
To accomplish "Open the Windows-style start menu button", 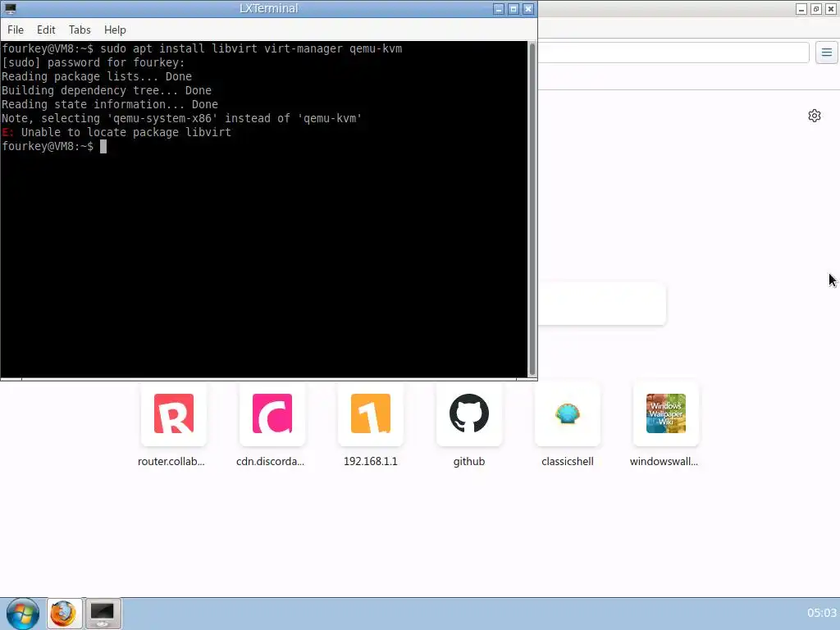I will click(x=22, y=614).
